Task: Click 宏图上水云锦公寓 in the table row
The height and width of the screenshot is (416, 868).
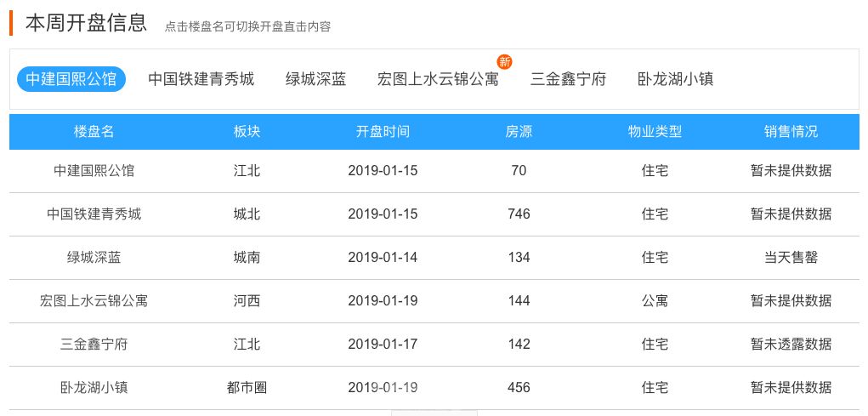Action: [94, 301]
